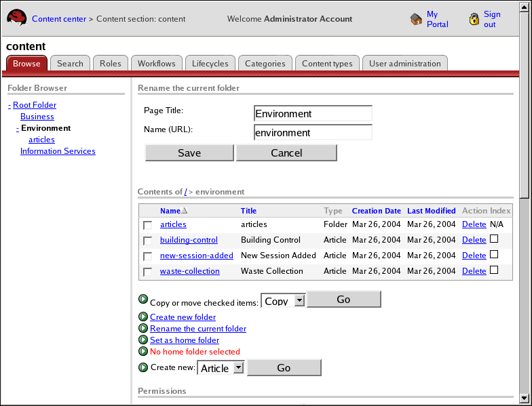532x406 pixels.
Task: Check the selection box for articles row
Action: [148, 225]
